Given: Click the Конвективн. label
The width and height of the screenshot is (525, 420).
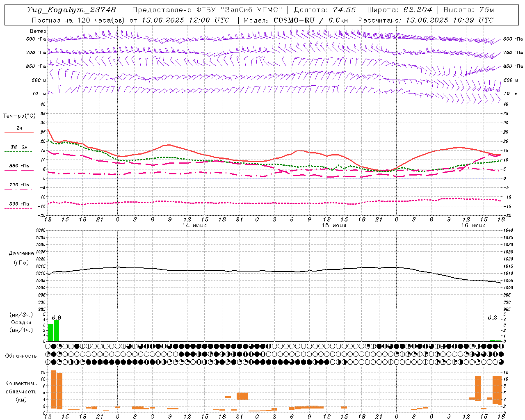Looking at the screenshot, I should point(21,383).
